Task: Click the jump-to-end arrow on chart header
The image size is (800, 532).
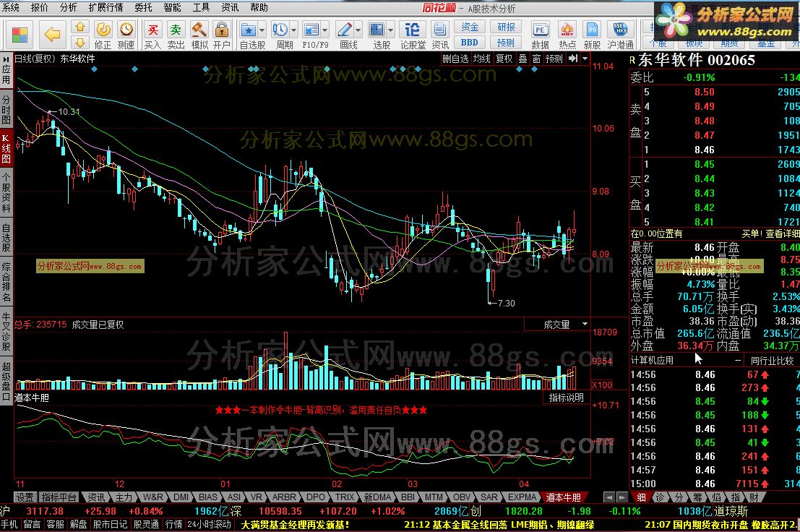Action: [573, 59]
